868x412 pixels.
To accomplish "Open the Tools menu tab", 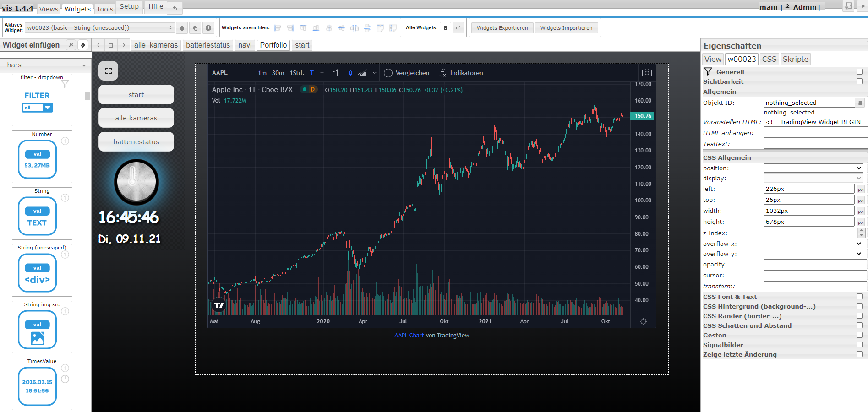I will pyautogui.click(x=105, y=9).
